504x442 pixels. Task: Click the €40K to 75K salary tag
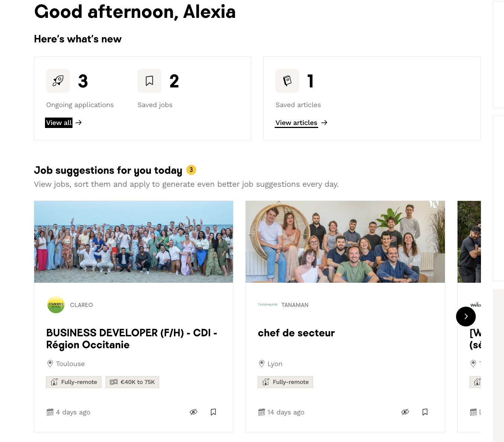pyautogui.click(x=132, y=382)
